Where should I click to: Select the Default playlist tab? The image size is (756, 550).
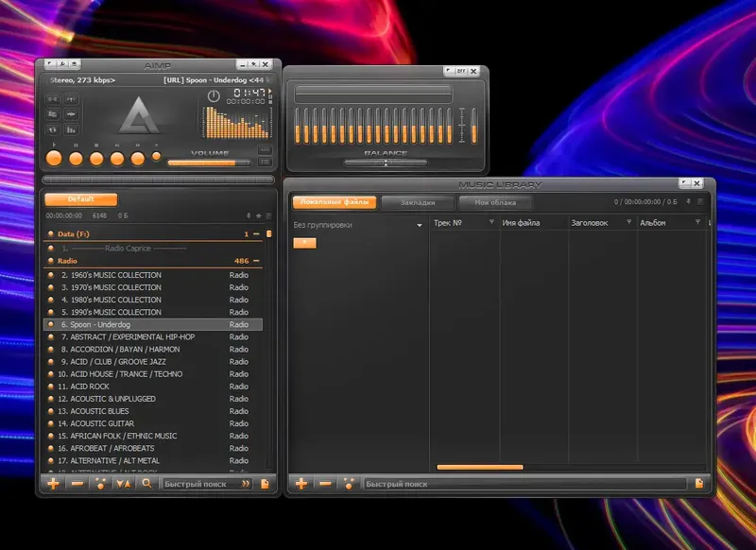(81, 199)
